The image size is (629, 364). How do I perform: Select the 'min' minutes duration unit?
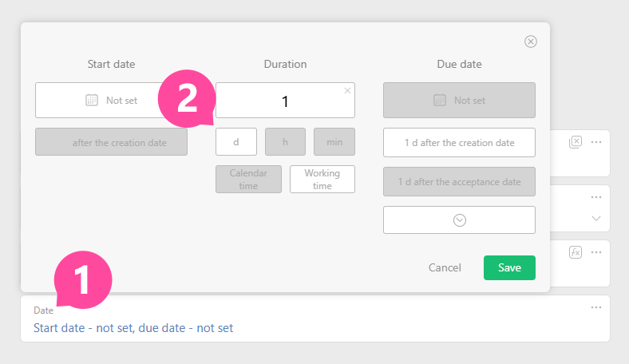click(334, 142)
